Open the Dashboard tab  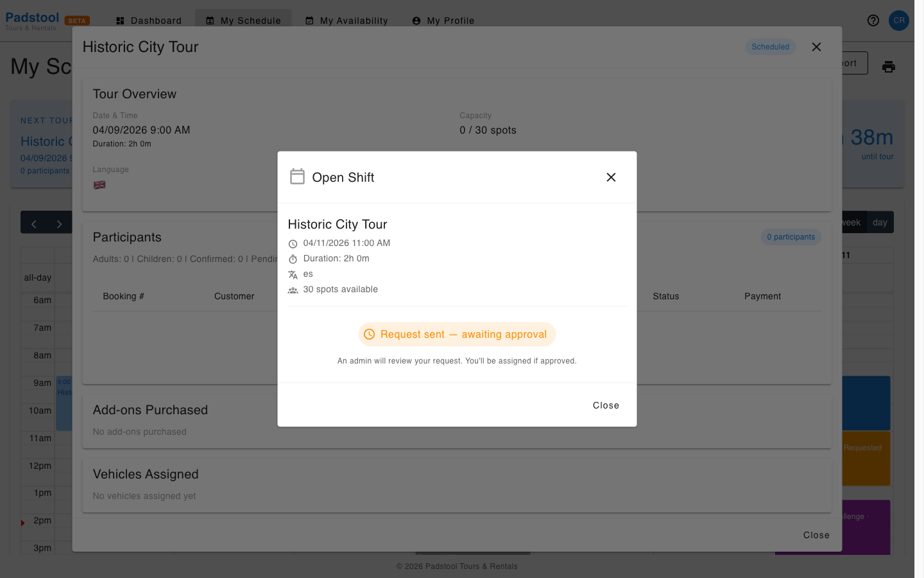149,21
